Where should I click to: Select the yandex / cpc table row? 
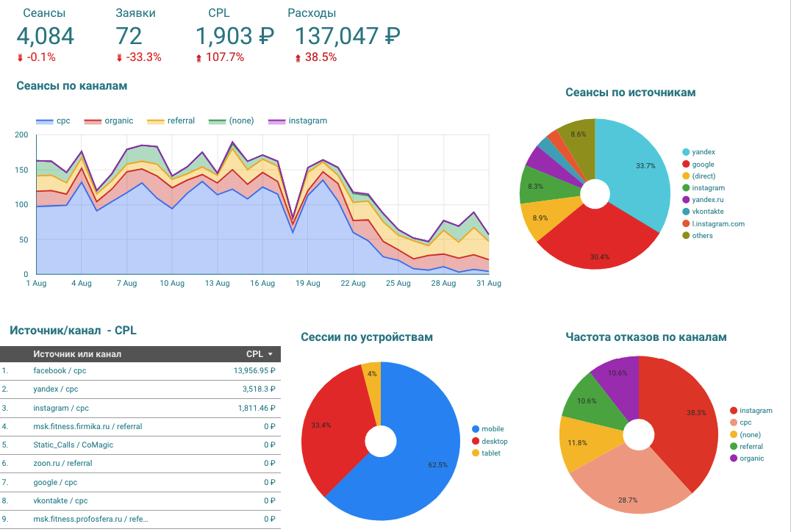(140, 389)
